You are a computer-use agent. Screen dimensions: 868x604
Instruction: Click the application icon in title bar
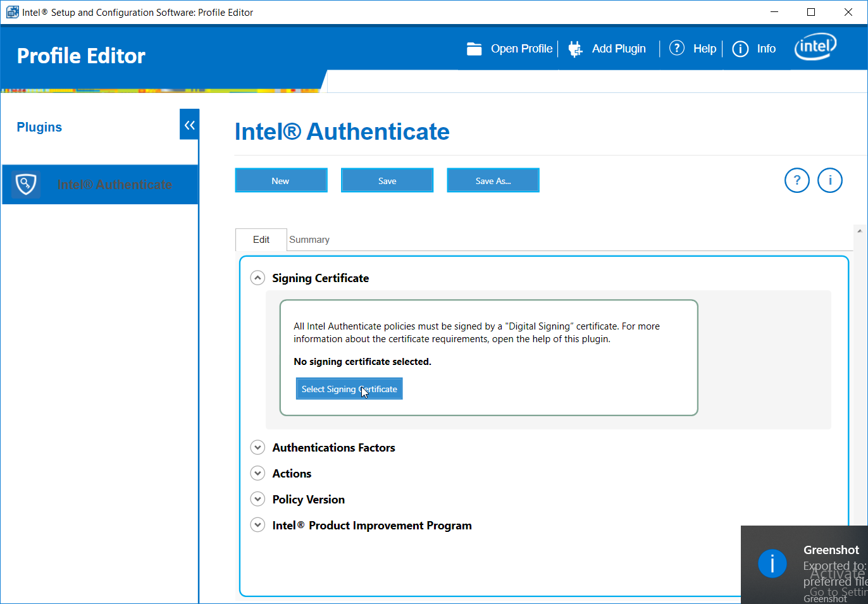12,12
